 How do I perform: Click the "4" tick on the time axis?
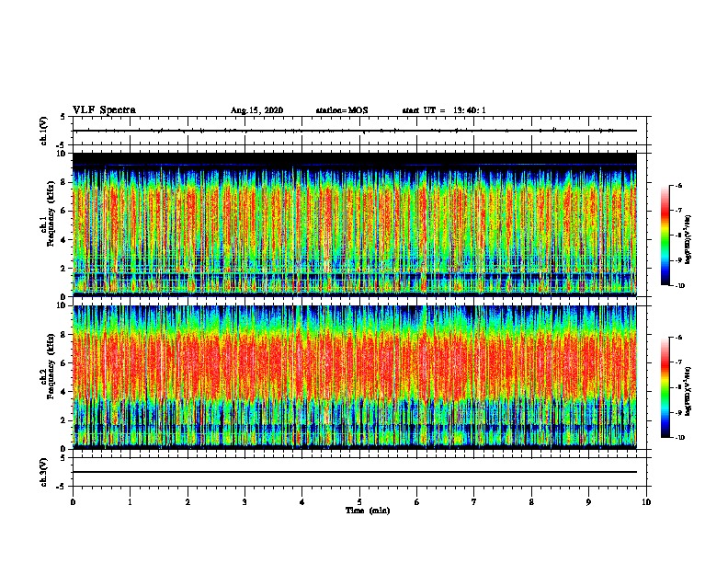(x=301, y=502)
